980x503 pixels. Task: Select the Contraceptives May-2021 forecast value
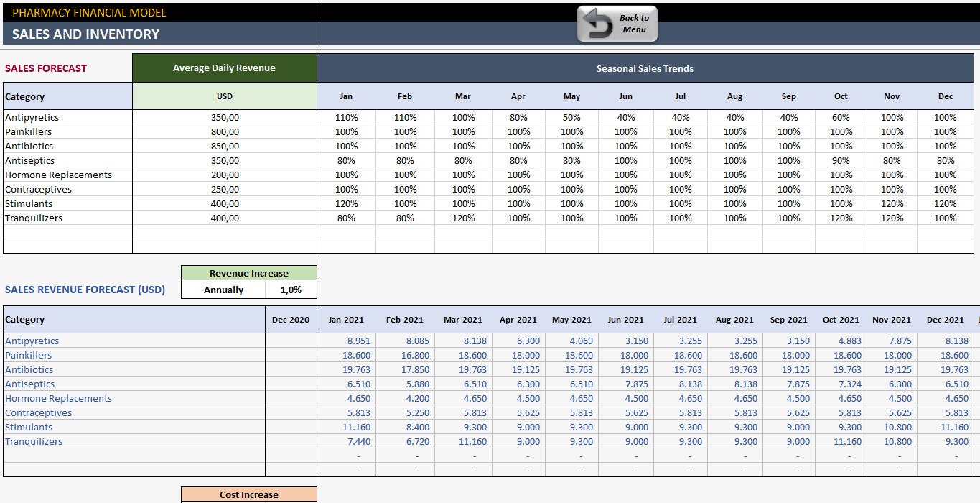(571, 412)
